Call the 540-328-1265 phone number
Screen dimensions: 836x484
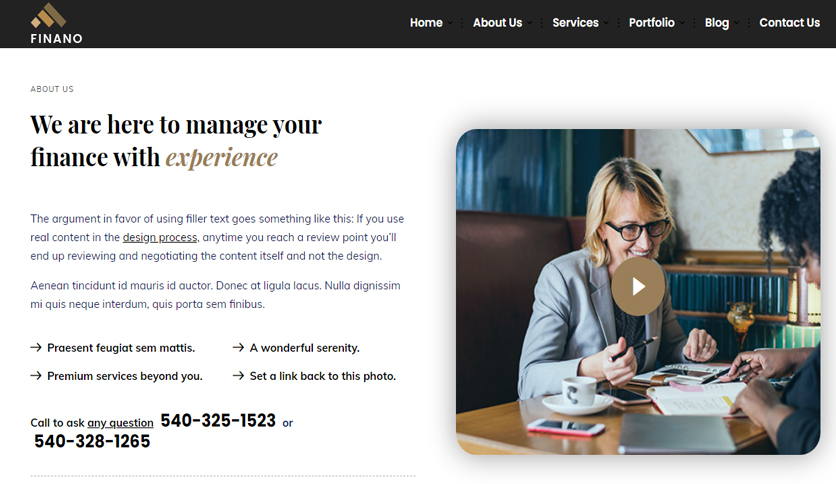click(92, 441)
